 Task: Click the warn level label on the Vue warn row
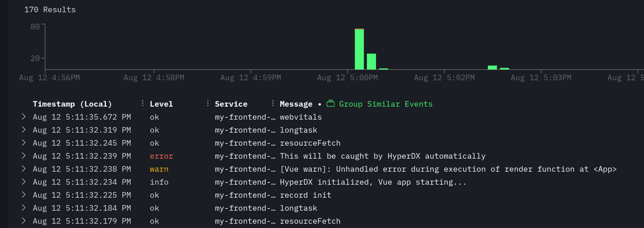click(x=159, y=169)
